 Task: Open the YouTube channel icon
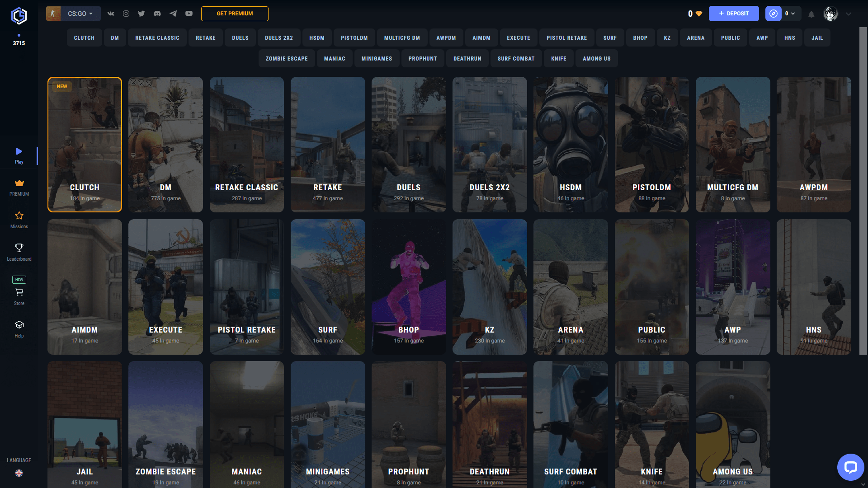click(x=189, y=14)
